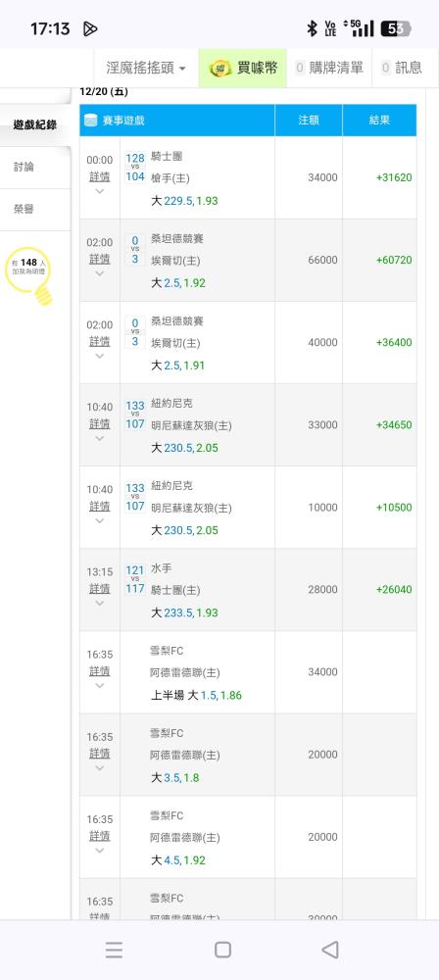439x980 pixels.
Task: Open the 購牌清單 cart button
Action: (x=329, y=68)
